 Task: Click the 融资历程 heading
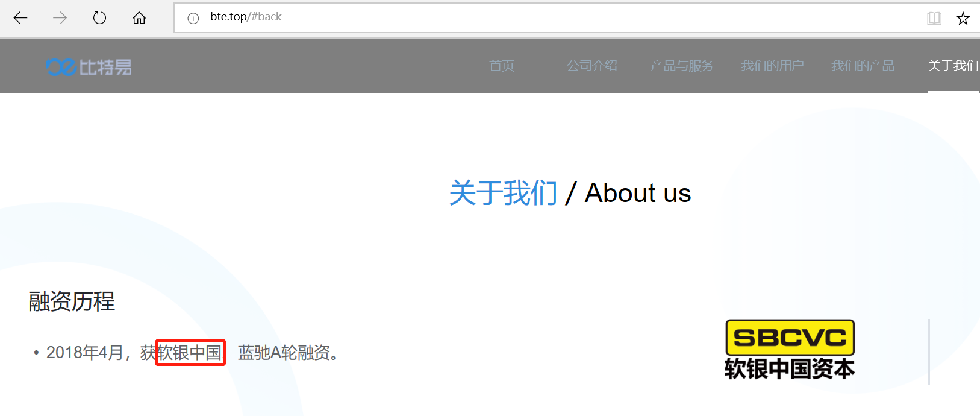click(72, 301)
